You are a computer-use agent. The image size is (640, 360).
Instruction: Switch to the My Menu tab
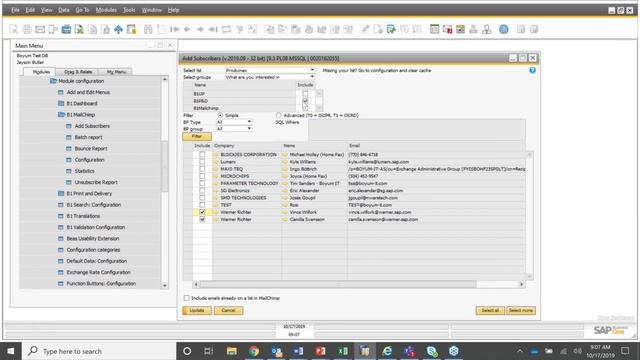116,72
